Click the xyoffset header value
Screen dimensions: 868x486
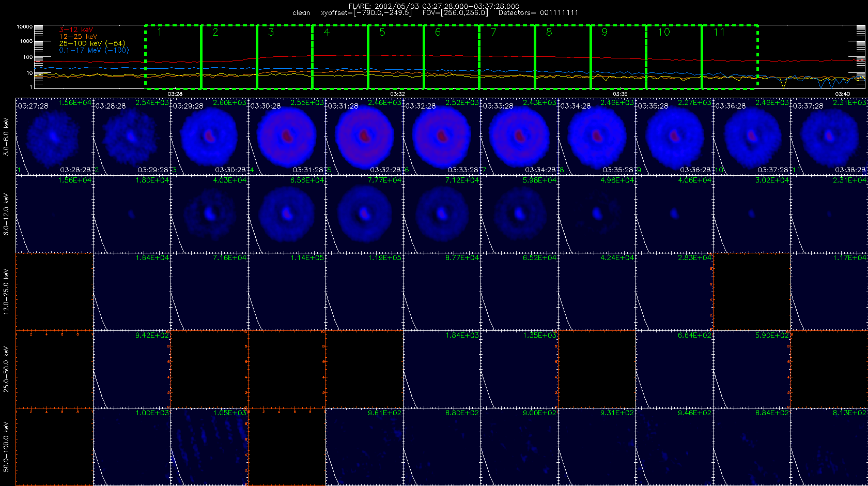point(366,12)
